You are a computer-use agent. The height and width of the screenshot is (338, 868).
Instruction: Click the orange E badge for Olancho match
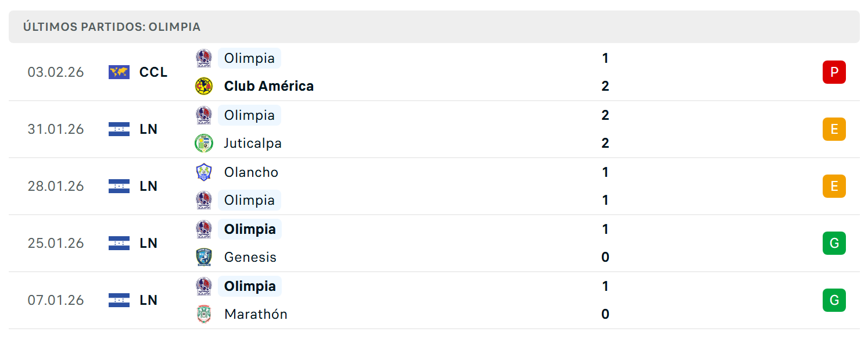pyautogui.click(x=834, y=186)
